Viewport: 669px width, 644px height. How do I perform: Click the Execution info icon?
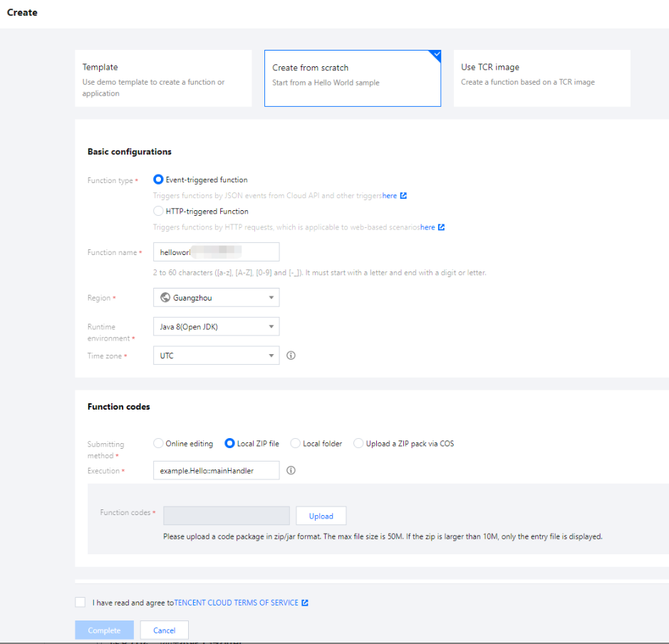pyautogui.click(x=291, y=470)
